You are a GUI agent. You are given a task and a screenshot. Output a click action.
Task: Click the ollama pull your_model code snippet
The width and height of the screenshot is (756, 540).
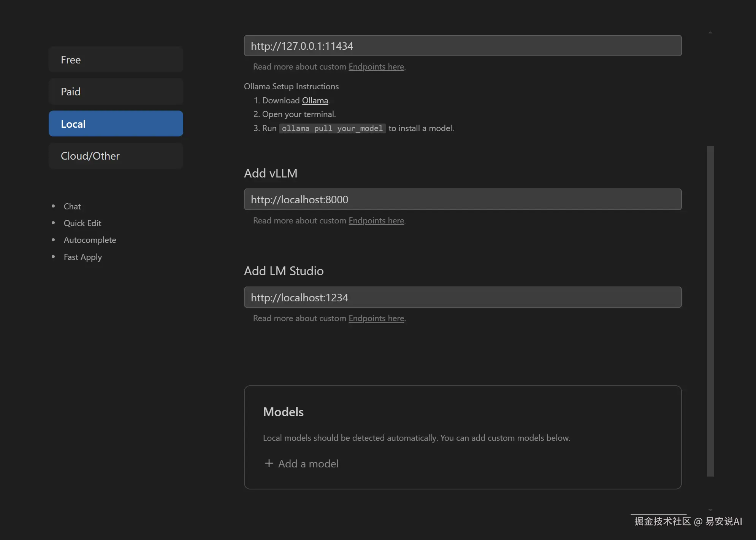(332, 128)
